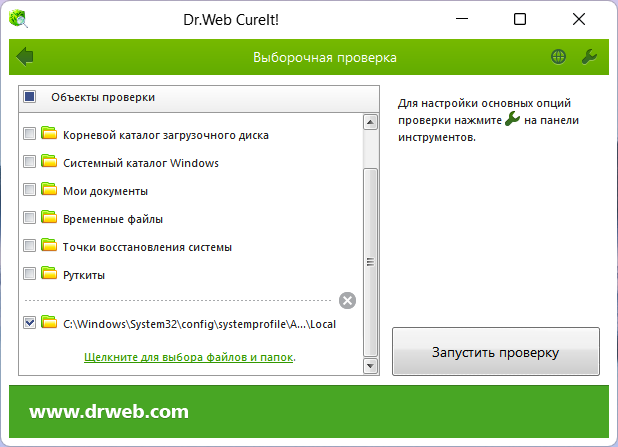618x447 pixels.
Task: Open language selection globe icon
Action: pyautogui.click(x=558, y=57)
